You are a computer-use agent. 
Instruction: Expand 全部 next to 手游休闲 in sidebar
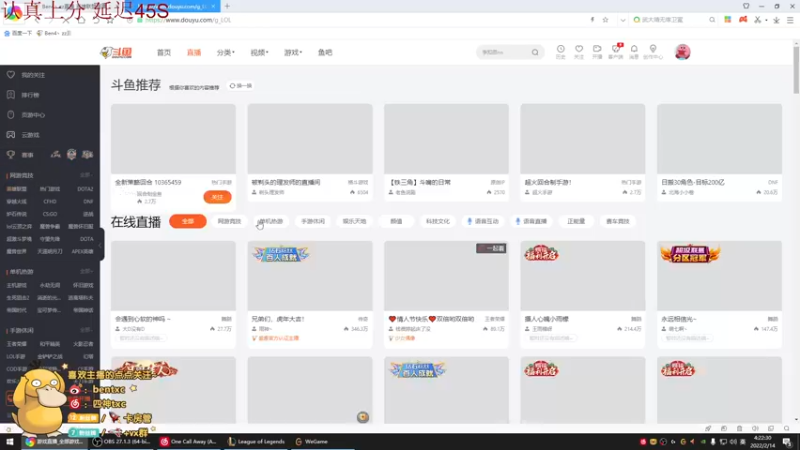coord(86,330)
